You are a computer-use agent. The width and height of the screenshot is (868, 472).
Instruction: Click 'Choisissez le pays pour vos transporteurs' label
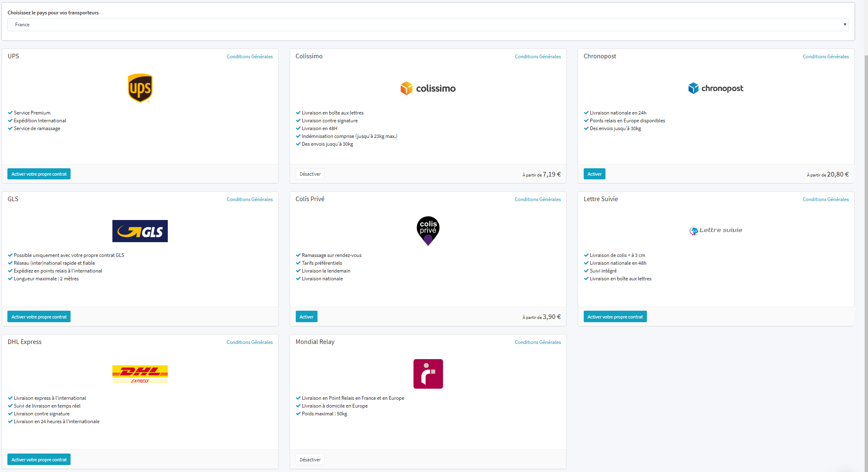click(x=53, y=13)
